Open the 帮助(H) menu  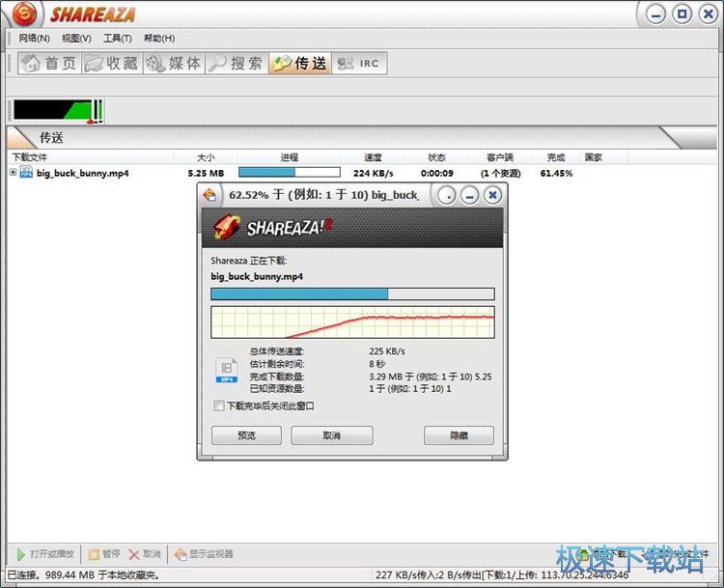(159, 39)
